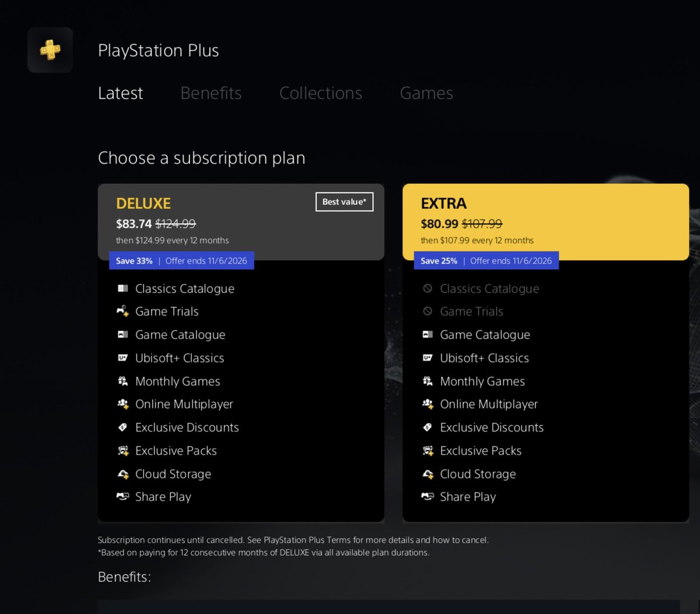This screenshot has width=700, height=614.
Task: Click the 'PlayStation Plus' page title
Action: click(x=159, y=51)
